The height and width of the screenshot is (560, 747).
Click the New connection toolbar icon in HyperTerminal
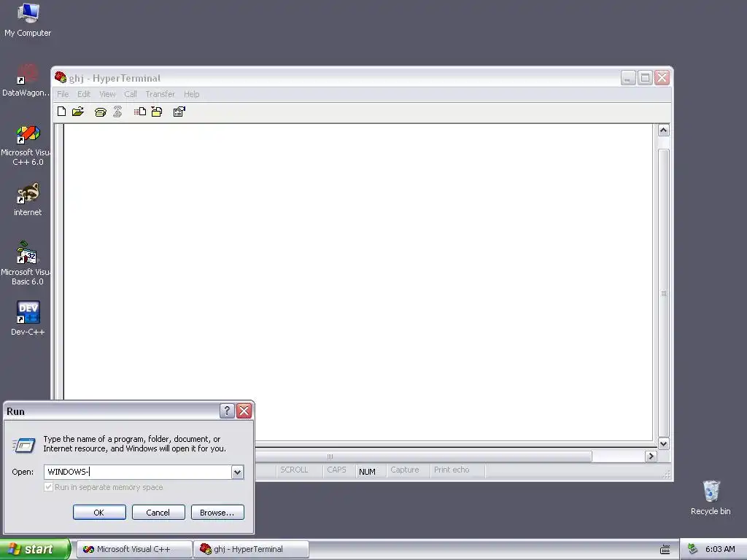coord(61,112)
